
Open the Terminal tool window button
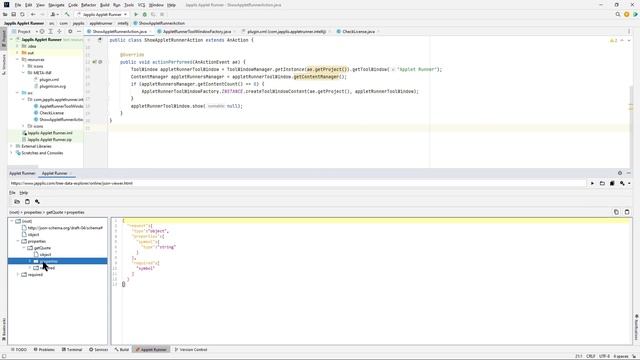coord(72,350)
